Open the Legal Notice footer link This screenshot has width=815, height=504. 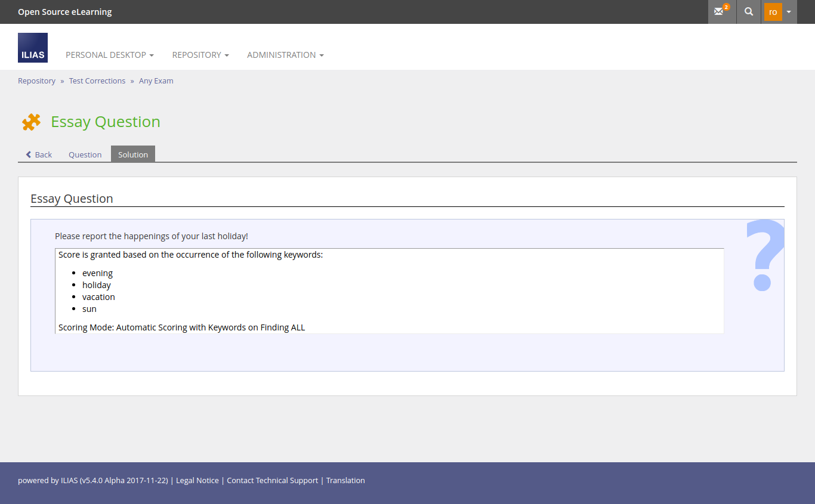[197, 481]
